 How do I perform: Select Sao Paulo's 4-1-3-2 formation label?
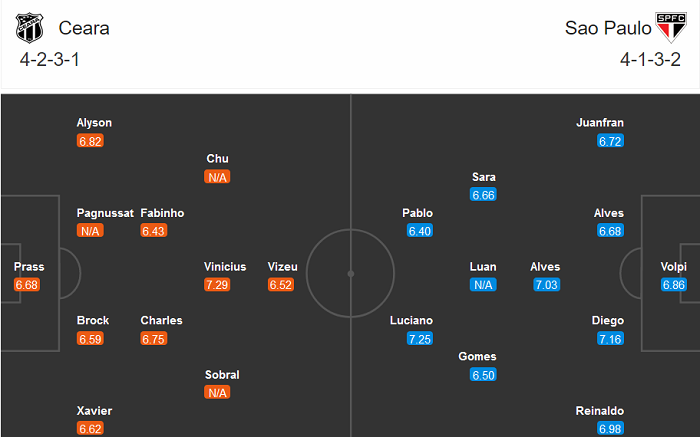[650, 58]
